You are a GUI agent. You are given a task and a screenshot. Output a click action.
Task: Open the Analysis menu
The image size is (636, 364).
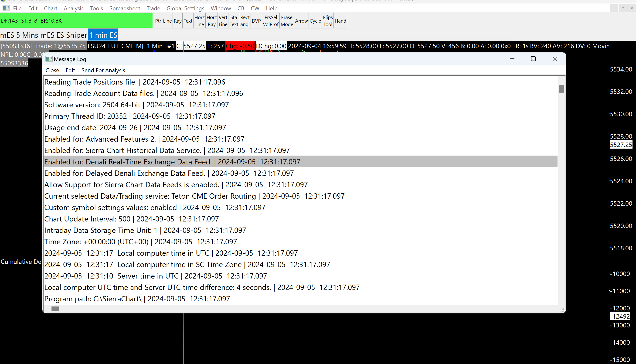(x=74, y=8)
